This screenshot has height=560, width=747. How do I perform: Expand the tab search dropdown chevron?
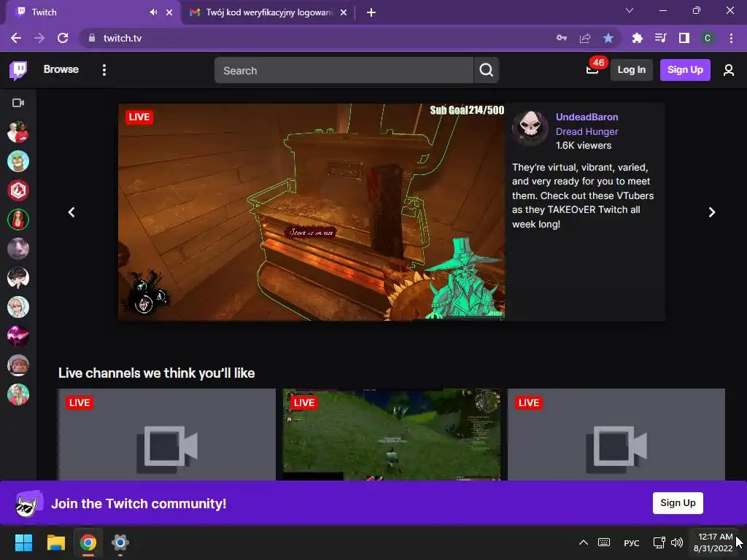click(630, 10)
